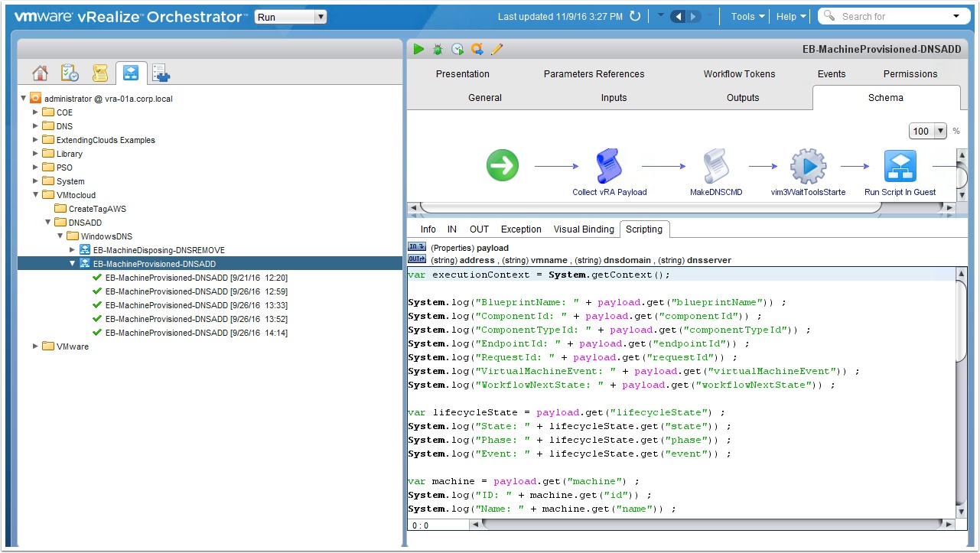Switch to the Inputs tab
Viewport: 980px width, 553px height.
coord(614,98)
